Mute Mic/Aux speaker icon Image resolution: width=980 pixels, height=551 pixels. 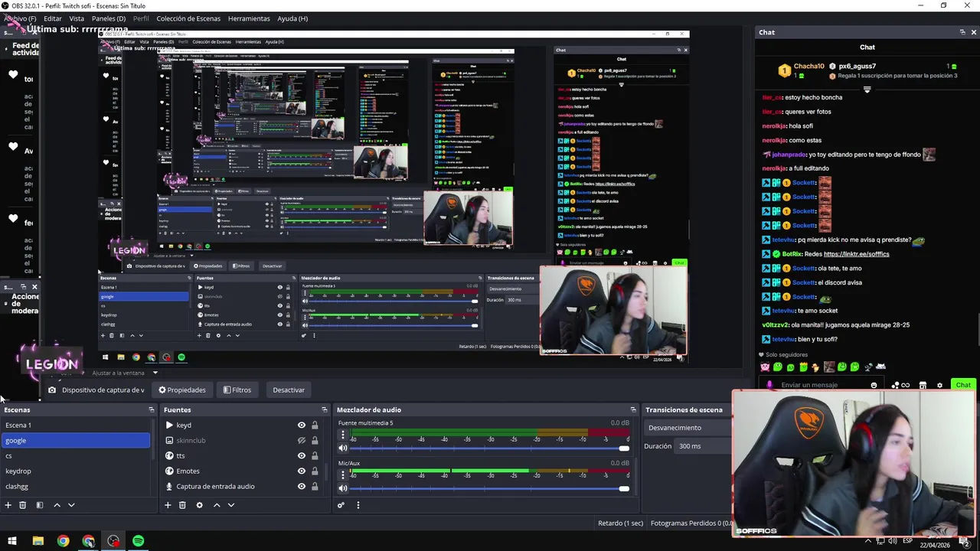[343, 488]
